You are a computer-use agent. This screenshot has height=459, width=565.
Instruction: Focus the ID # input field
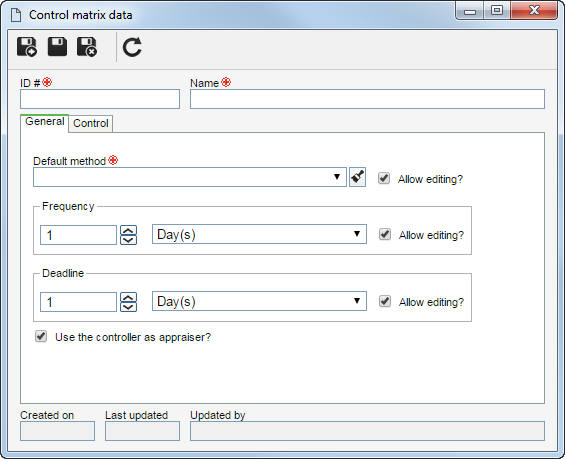pos(100,99)
